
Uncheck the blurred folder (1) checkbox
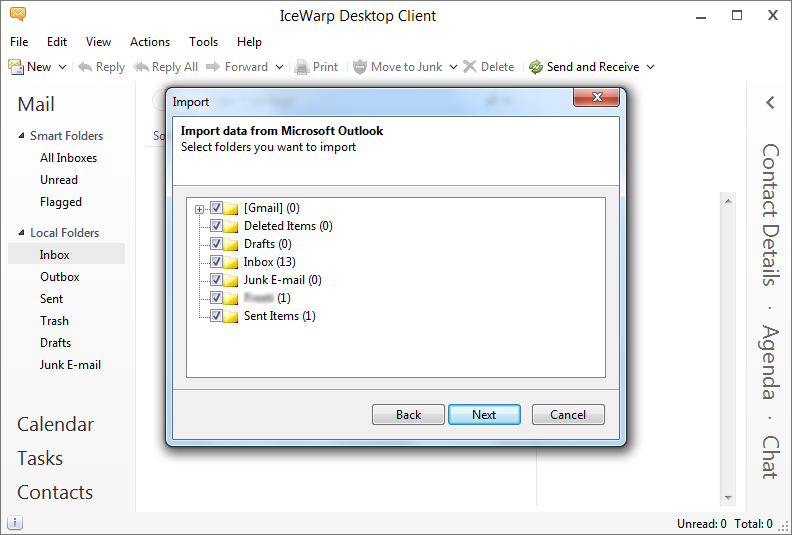(216, 297)
